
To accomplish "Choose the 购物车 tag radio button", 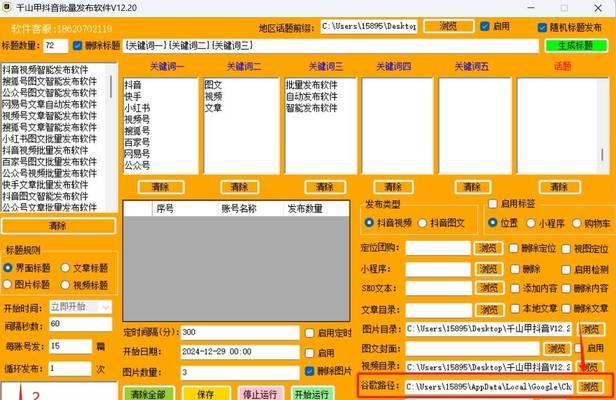I will pos(576,223).
